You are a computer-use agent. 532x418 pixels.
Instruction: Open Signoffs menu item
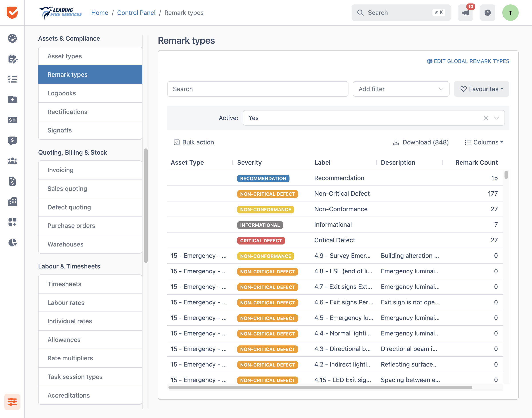coord(90,130)
